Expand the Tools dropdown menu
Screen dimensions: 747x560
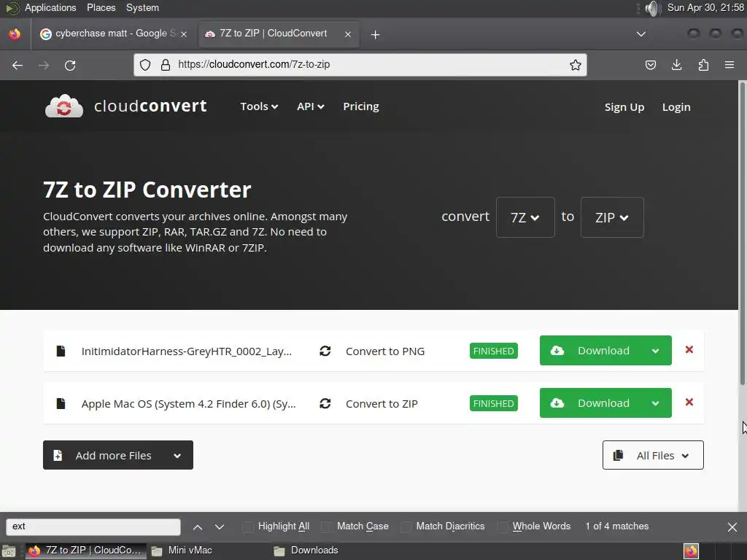tap(259, 106)
